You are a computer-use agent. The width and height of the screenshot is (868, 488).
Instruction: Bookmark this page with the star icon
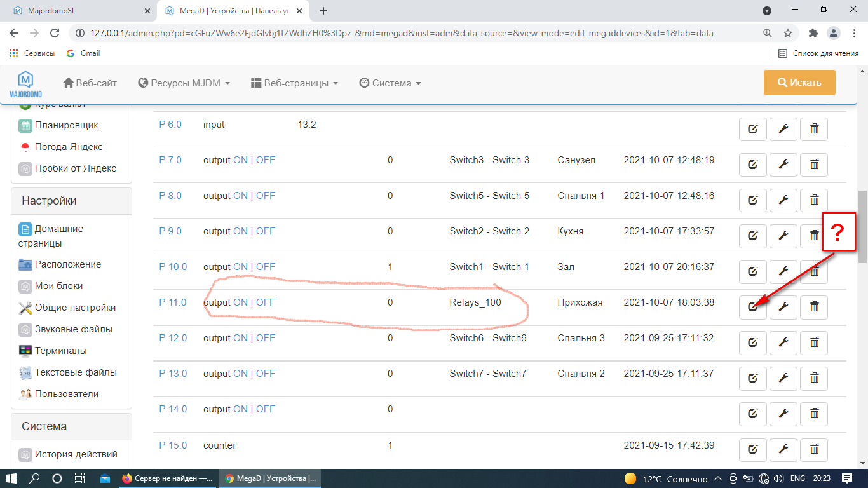pyautogui.click(x=788, y=33)
